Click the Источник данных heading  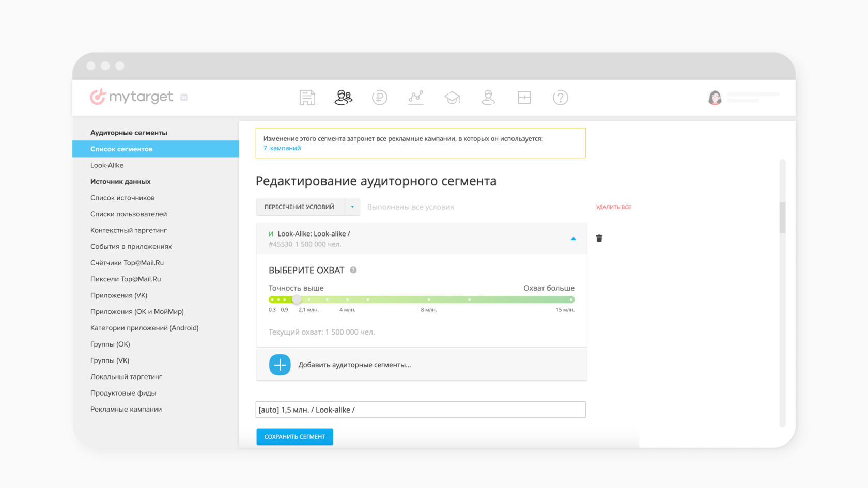point(120,181)
